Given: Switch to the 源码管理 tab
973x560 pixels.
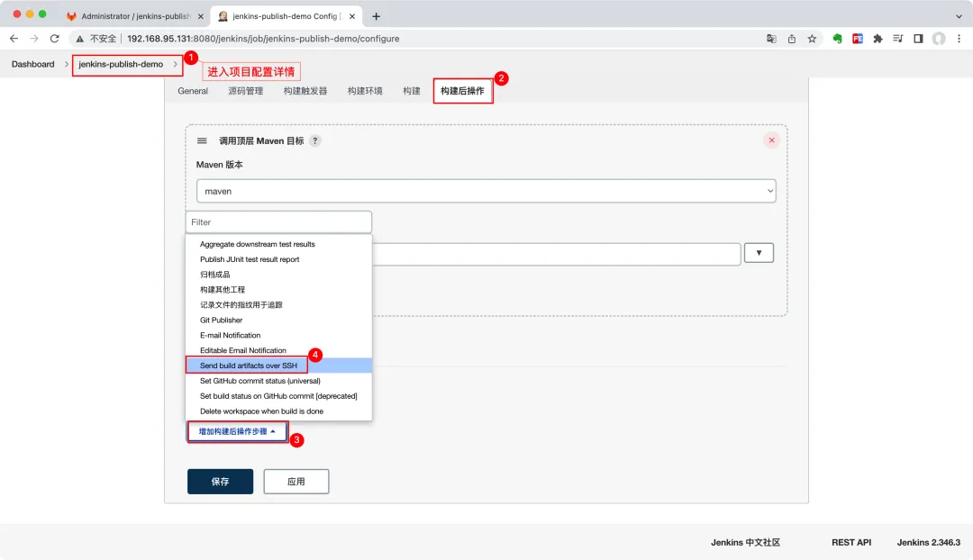Looking at the screenshot, I should (246, 91).
